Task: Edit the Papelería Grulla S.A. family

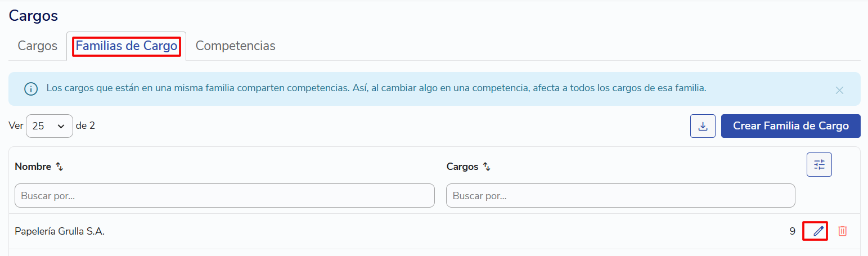Action: click(x=818, y=231)
